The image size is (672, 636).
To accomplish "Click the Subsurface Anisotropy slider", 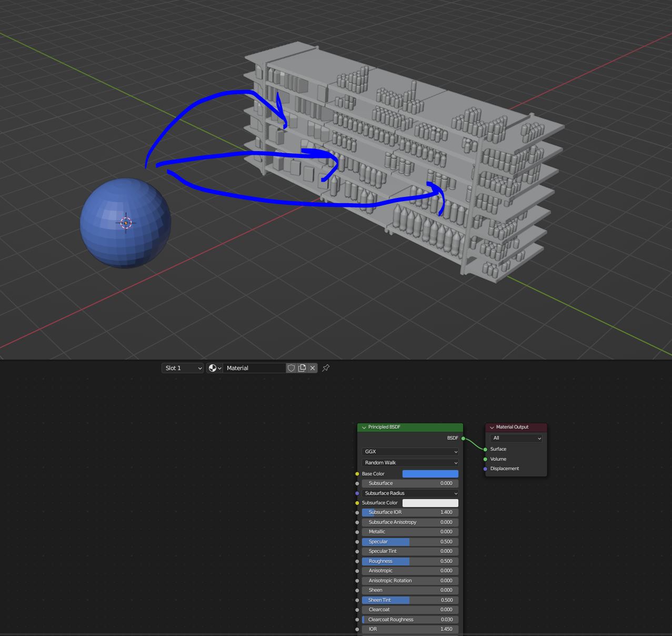I will (410, 522).
